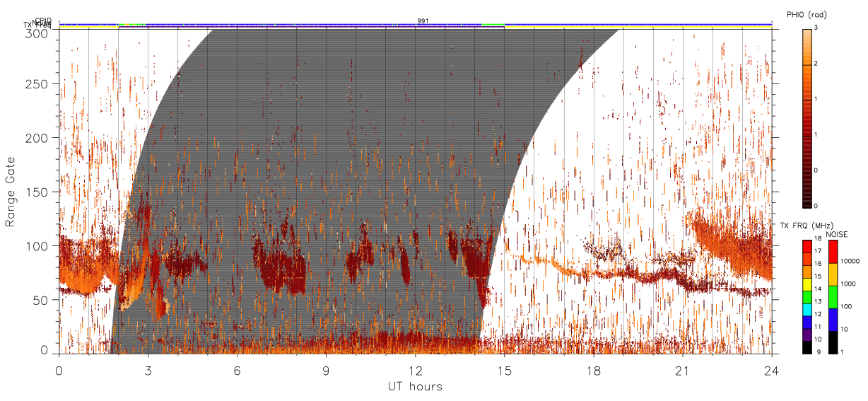Pick the orange 15-16 MHz frequency swatch
Image resolution: width=868 pixels, height=401 pixels.
(x=807, y=272)
